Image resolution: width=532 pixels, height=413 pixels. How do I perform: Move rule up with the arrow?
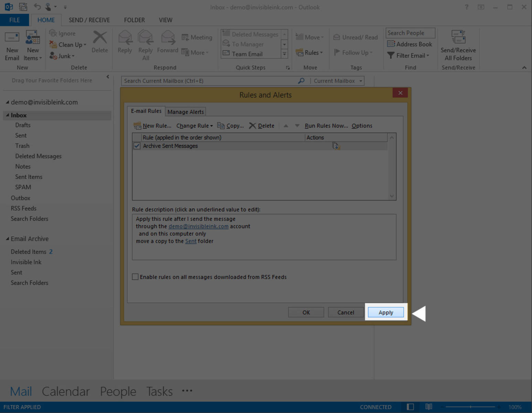286,126
